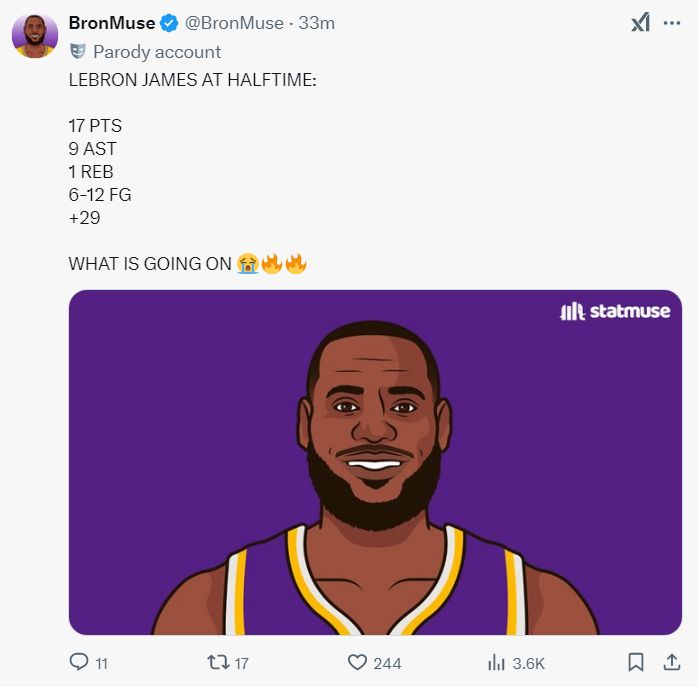The width and height of the screenshot is (698, 687).
Task: Open the three-dot more options menu
Action: click(672, 23)
